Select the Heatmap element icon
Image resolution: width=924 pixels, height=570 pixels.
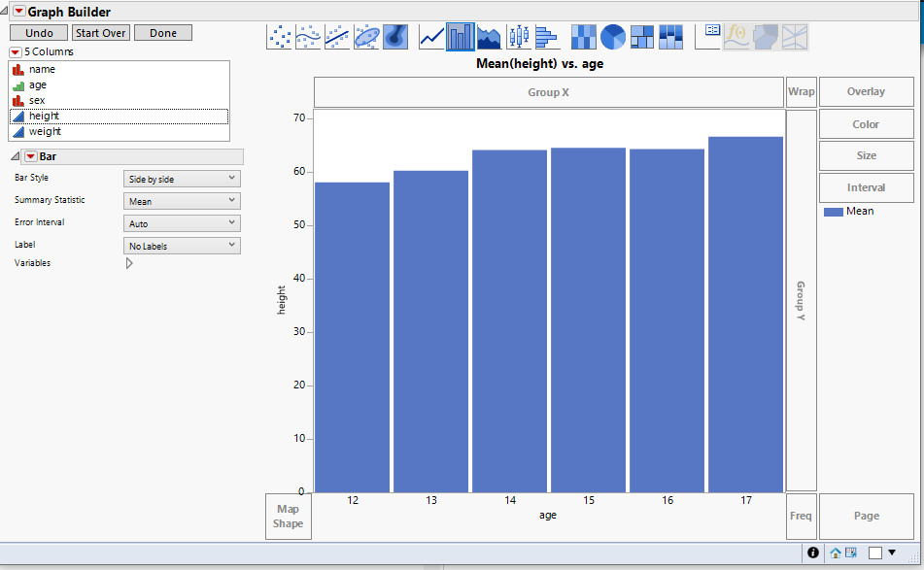click(583, 36)
